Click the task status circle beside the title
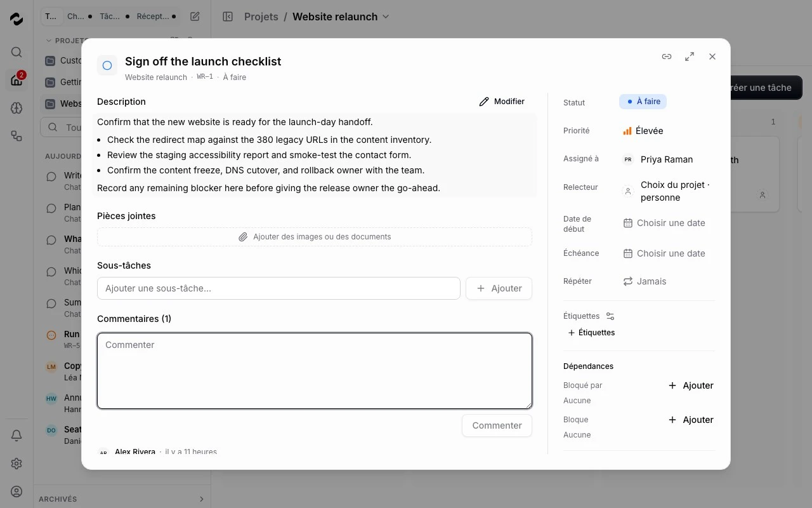 [x=107, y=65]
